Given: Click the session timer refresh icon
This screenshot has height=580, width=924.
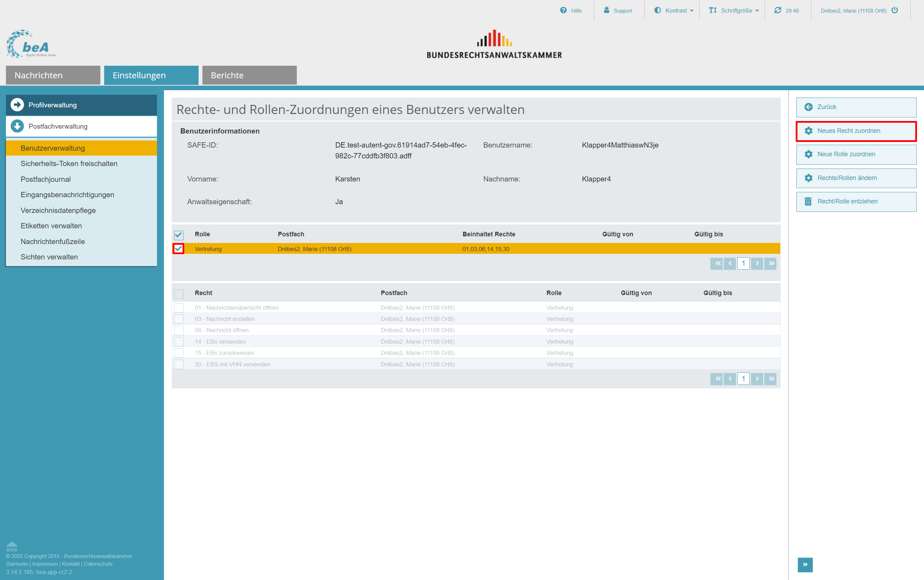Looking at the screenshot, I should pyautogui.click(x=778, y=10).
